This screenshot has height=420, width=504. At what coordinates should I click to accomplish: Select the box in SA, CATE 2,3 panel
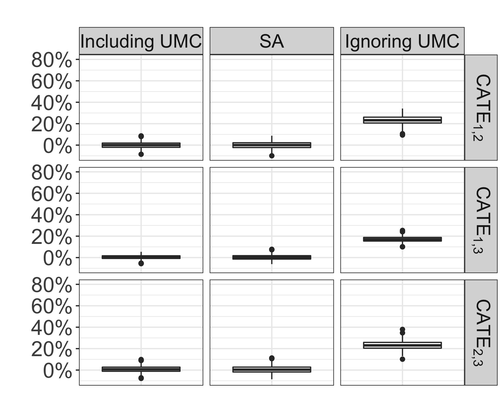(272, 369)
